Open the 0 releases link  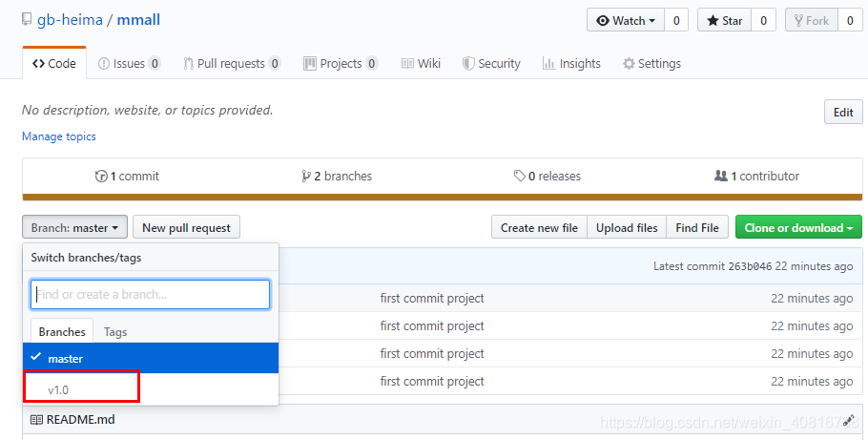point(548,177)
